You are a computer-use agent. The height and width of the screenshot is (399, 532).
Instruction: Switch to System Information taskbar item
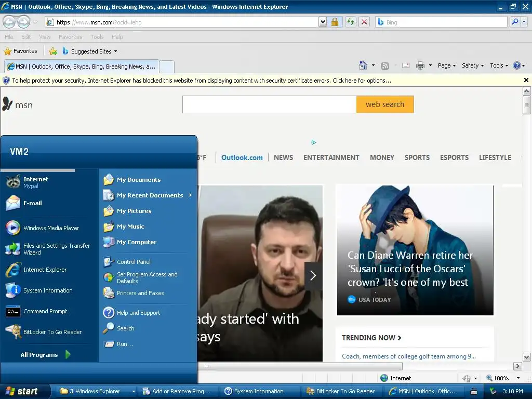tap(260, 391)
